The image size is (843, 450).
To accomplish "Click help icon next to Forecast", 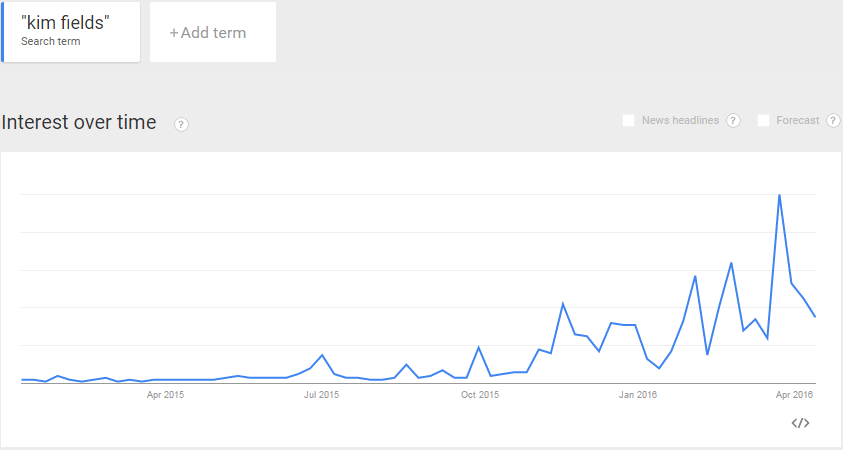I will pos(833,120).
